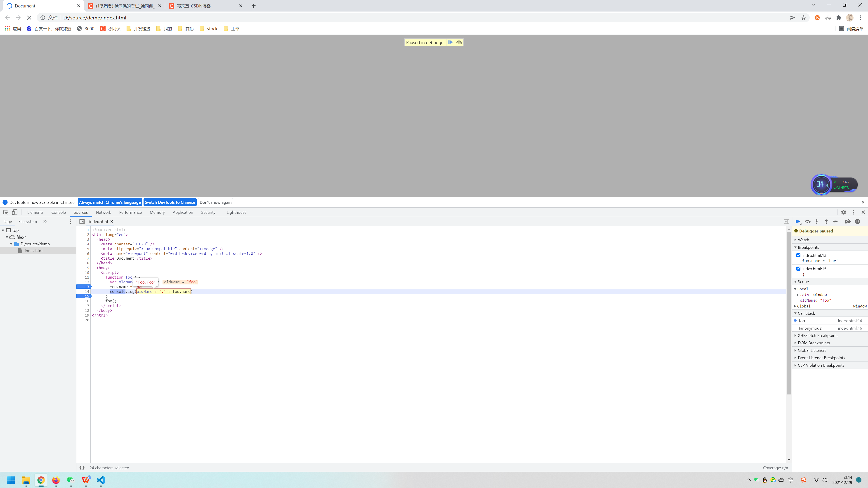This screenshot has height=488, width=868.
Task: Click Step out of current function
Action: (x=826, y=221)
